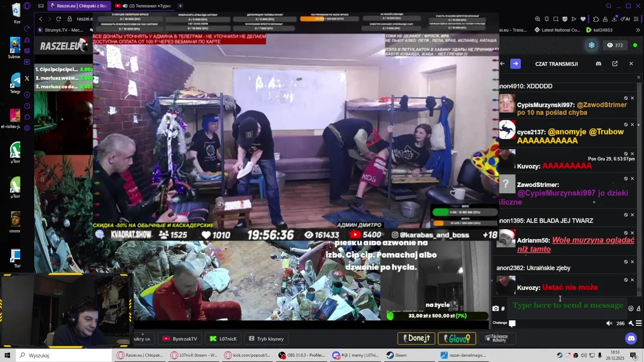This screenshot has width=644, height=362.
Task: Open the Telegram desktop shortcut
Action: point(15,83)
